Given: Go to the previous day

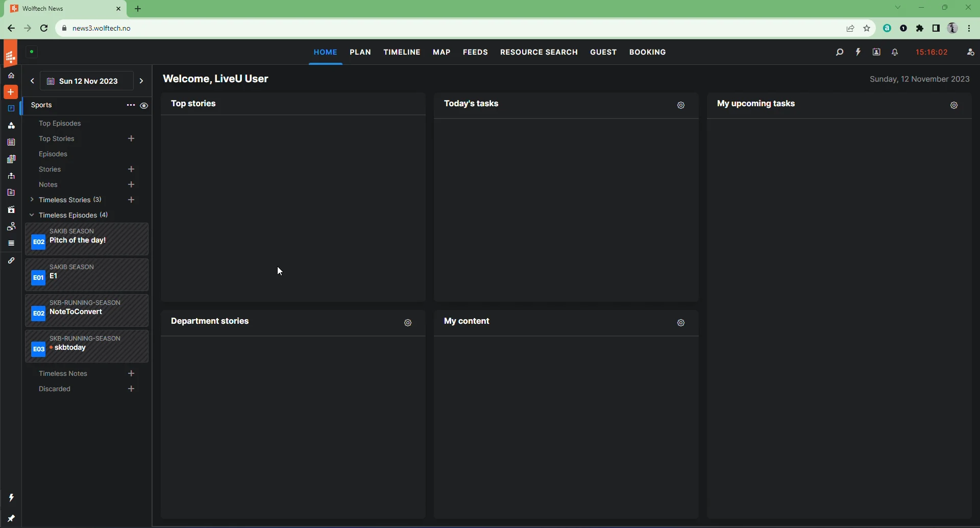Looking at the screenshot, I should 32,81.
